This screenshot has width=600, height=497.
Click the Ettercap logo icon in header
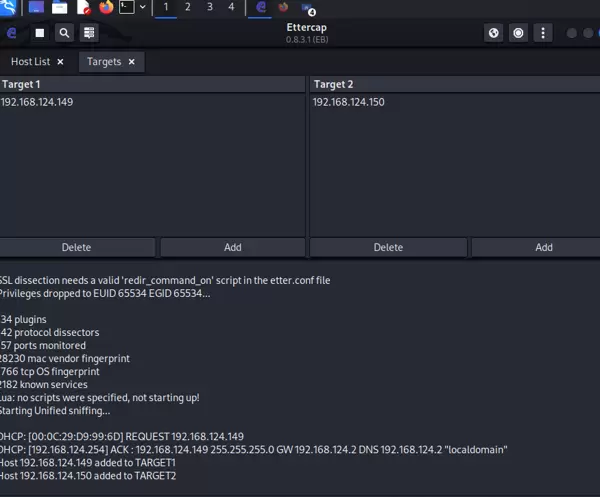tap(12, 33)
